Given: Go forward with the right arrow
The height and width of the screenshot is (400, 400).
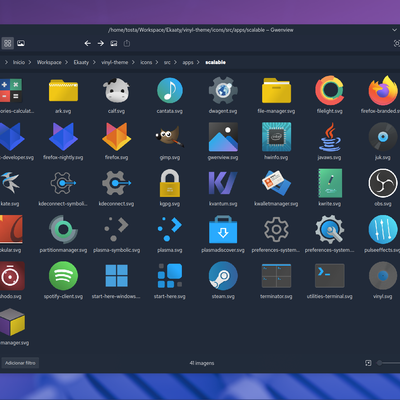Looking at the screenshot, I should (x=101, y=43).
